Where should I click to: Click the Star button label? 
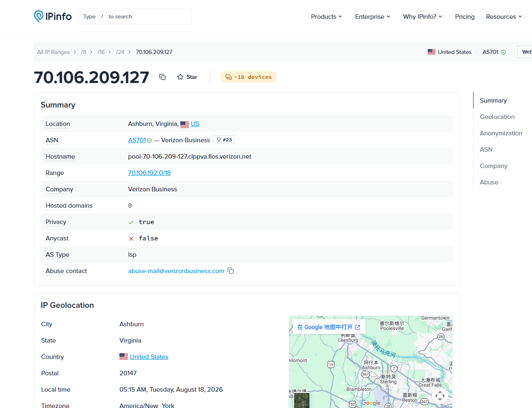[192, 77]
